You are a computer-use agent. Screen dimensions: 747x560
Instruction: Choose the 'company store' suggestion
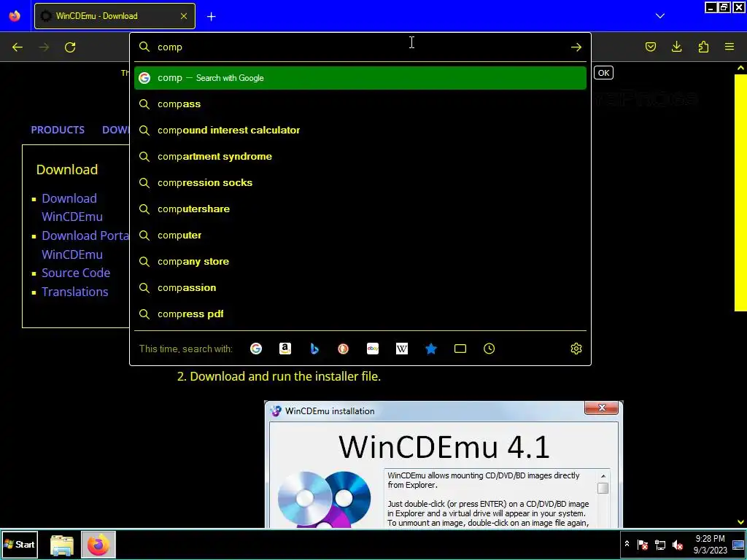tap(360, 262)
